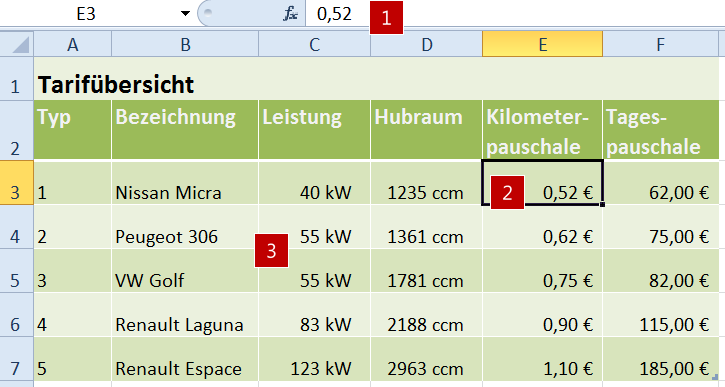The height and width of the screenshot is (387, 725).
Task: Select column B header
Action: point(185,44)
